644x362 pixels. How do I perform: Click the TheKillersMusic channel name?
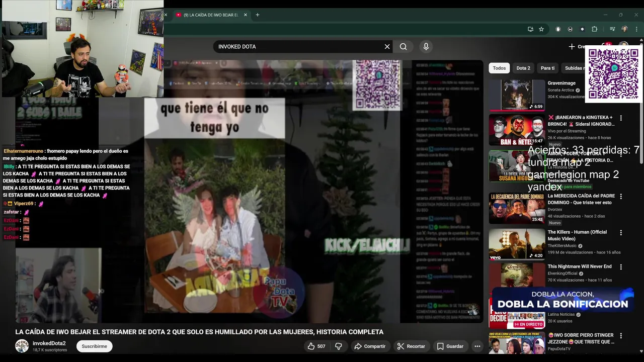tap(562, 246)
